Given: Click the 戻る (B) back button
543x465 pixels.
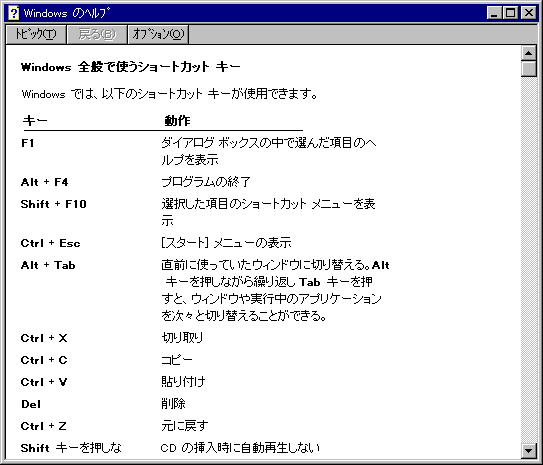Looking at the screenshot, I should click(x=97, y=34).
